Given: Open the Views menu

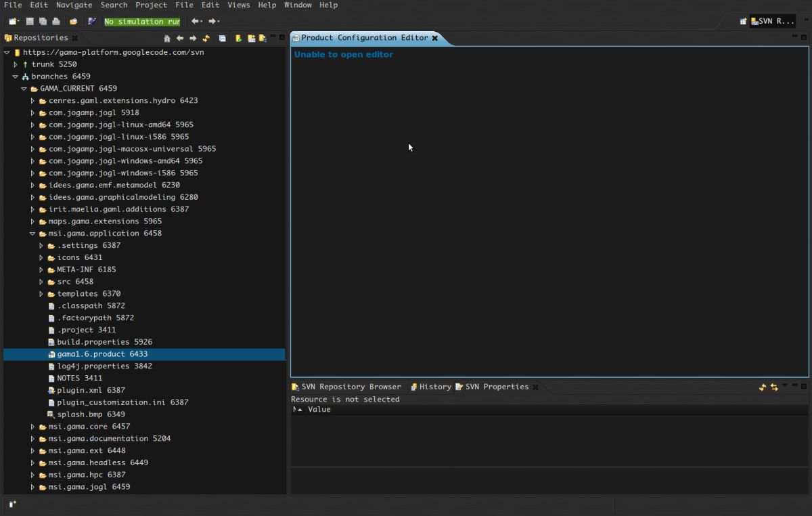Looking at the screenshot, I should coord(239,5).
